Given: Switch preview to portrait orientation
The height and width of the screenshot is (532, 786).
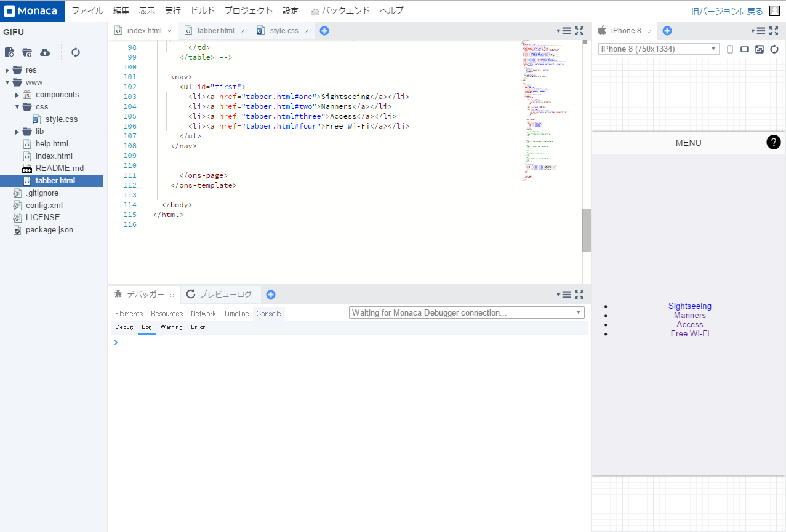Looking at the screenshot, I should (730, 49).
